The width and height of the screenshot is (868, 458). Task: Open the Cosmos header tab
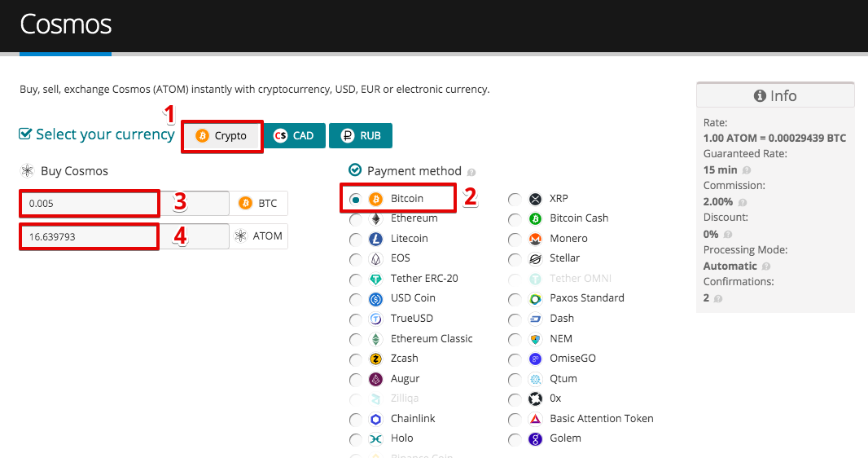(65, 25)
